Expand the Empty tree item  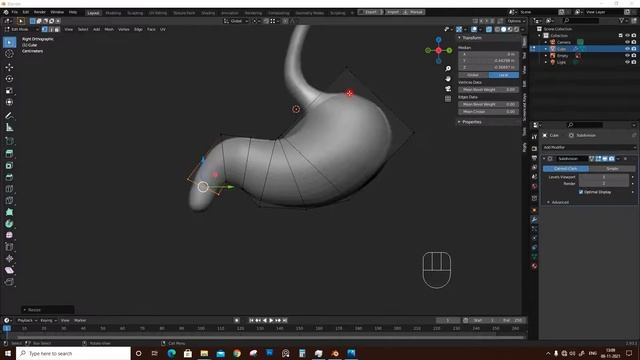point(546,56)
